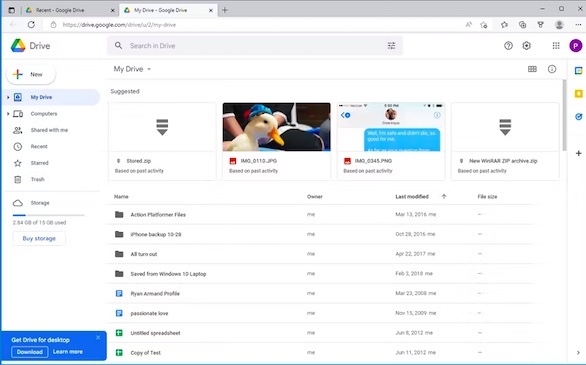Dismiss the Get Drive for desktop banner
The image size is (586, 365).
(98, 337)
